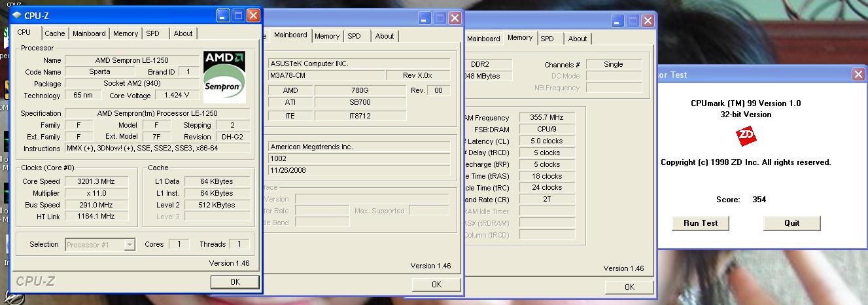Click the Code Name value Sparta
Image resolution: width=868 pixels, height=305 pixels.
pos(99,72)
